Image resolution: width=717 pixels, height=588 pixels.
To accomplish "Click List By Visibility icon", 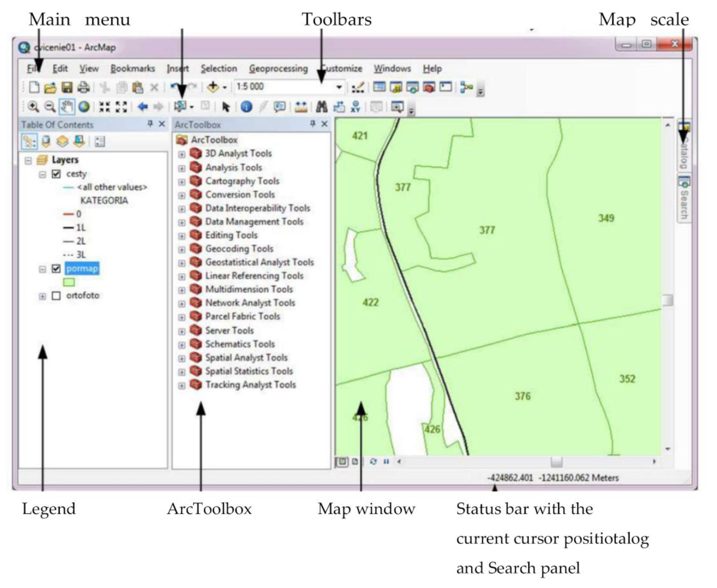I will [x=62, y=141].
